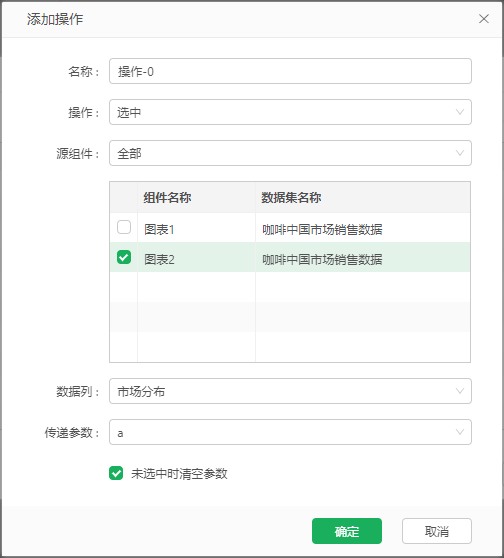This screenshot has width=504, height=558.
Task: Select the 图表1 component name cell
Action: [196, 228]
